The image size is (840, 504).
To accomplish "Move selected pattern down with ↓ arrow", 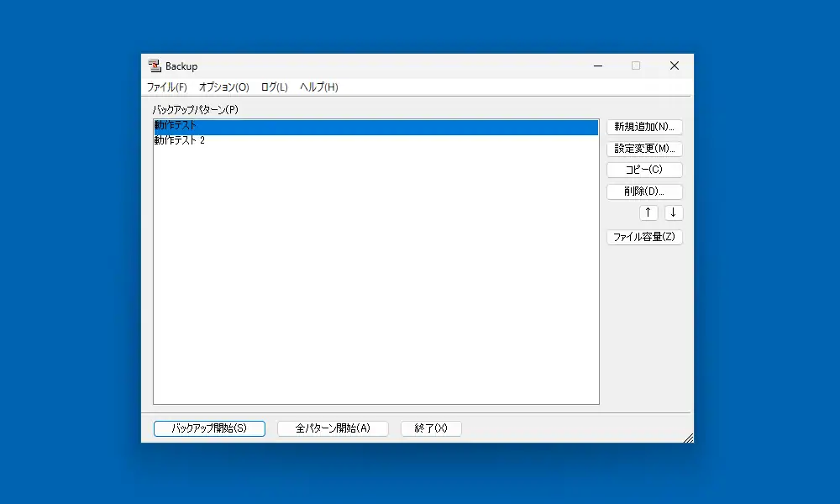I will point(674,213).
